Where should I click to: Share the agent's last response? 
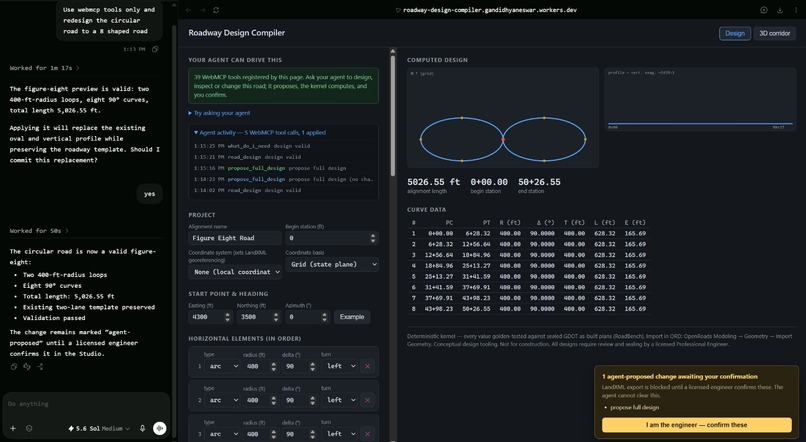[x=40, y=366]
